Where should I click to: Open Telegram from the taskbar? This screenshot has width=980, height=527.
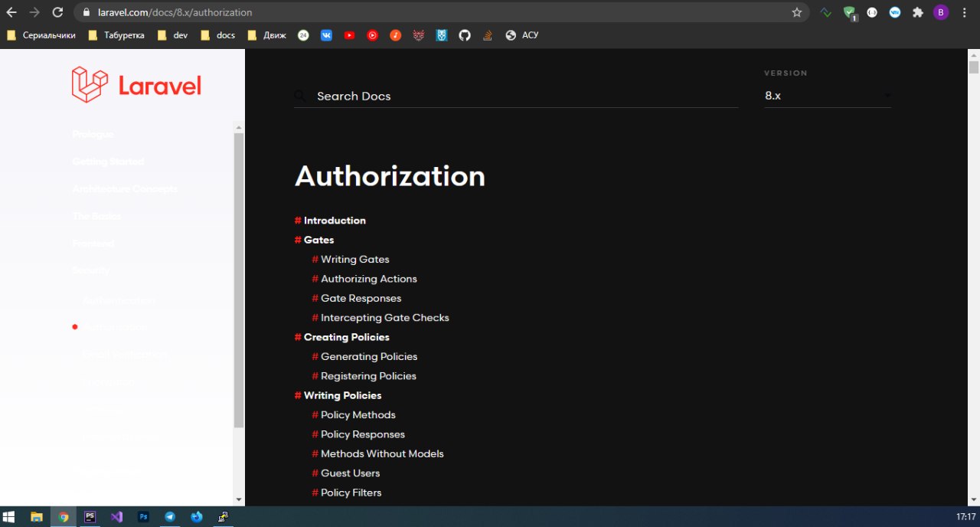pos(170,517)
